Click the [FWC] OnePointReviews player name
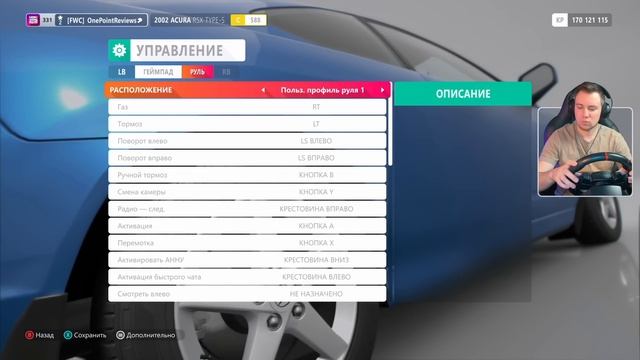 [105, 20]
